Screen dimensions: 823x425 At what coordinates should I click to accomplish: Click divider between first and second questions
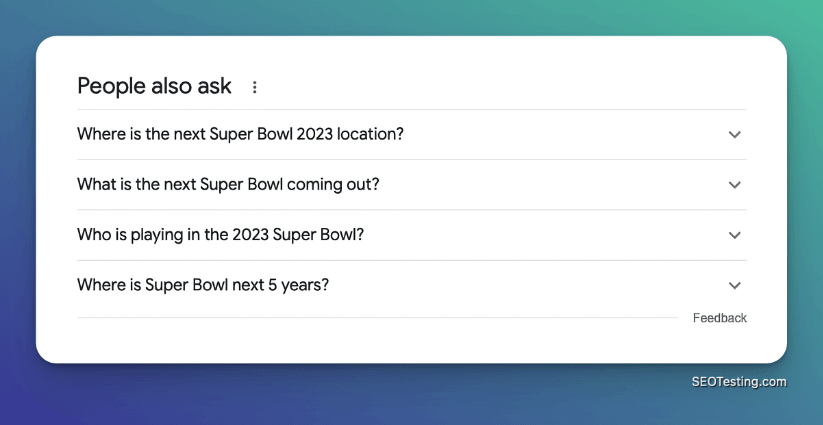[x=411, y=159]
